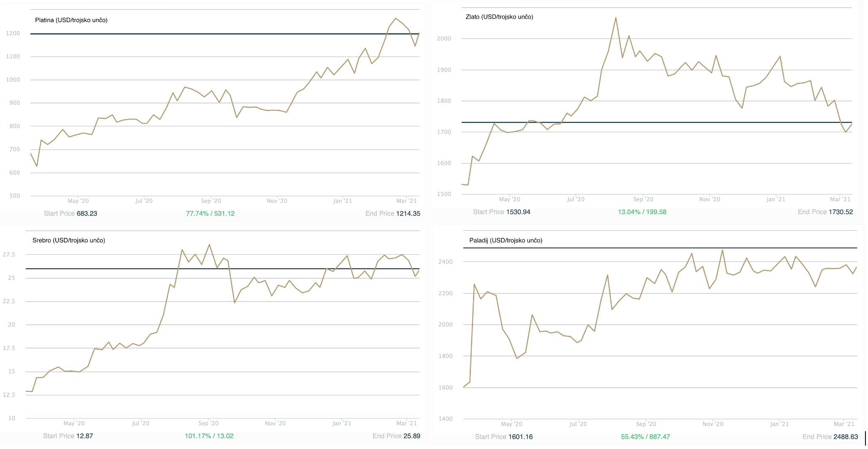Click the 101.17% / 13.02 change label
Screen dimensions: 868x449
[x=209, y=436]
